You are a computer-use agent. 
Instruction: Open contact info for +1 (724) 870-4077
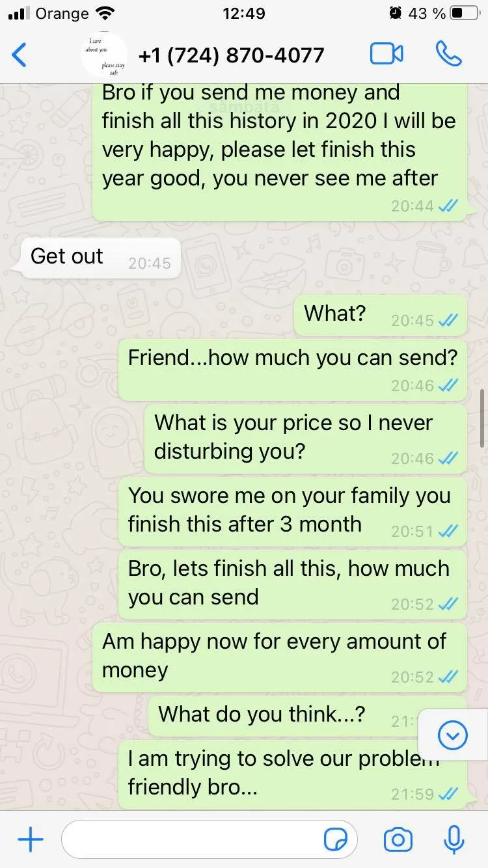pyautogui.click(x=232, y=55)
